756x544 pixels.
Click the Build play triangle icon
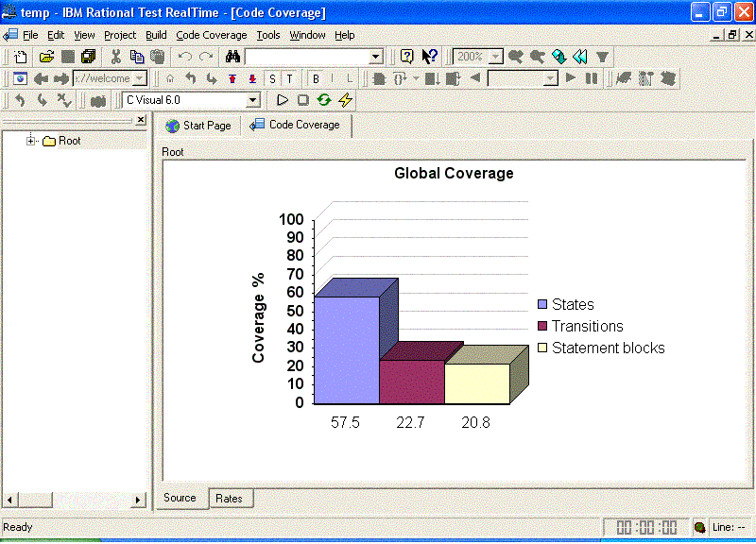283,100
